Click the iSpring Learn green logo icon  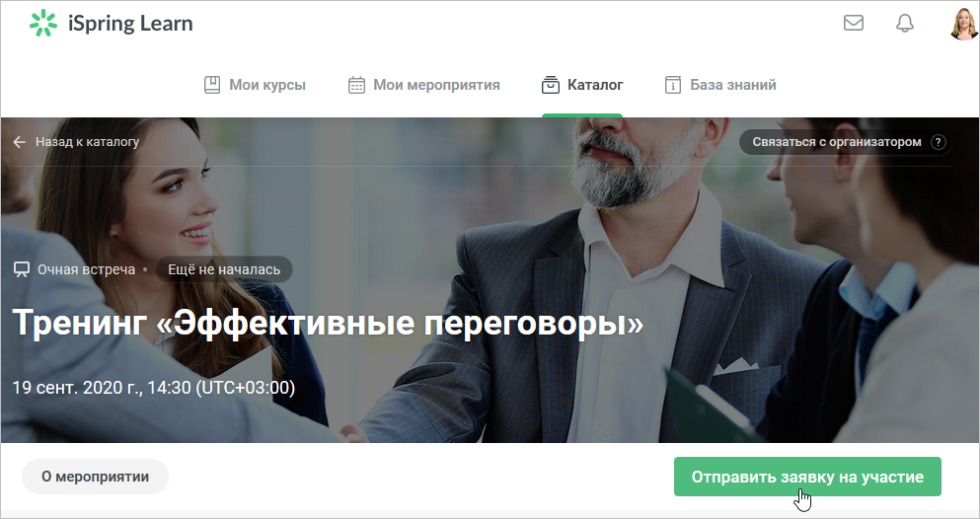point(43,23)
